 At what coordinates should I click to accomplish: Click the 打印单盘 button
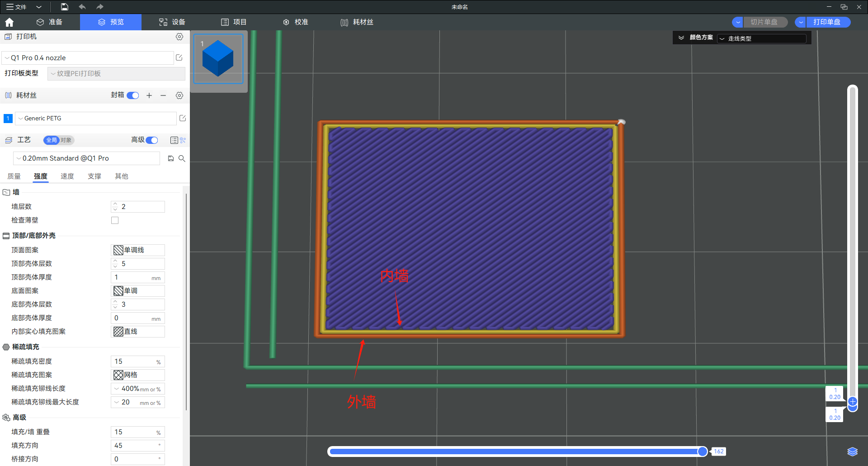point(827,22)
